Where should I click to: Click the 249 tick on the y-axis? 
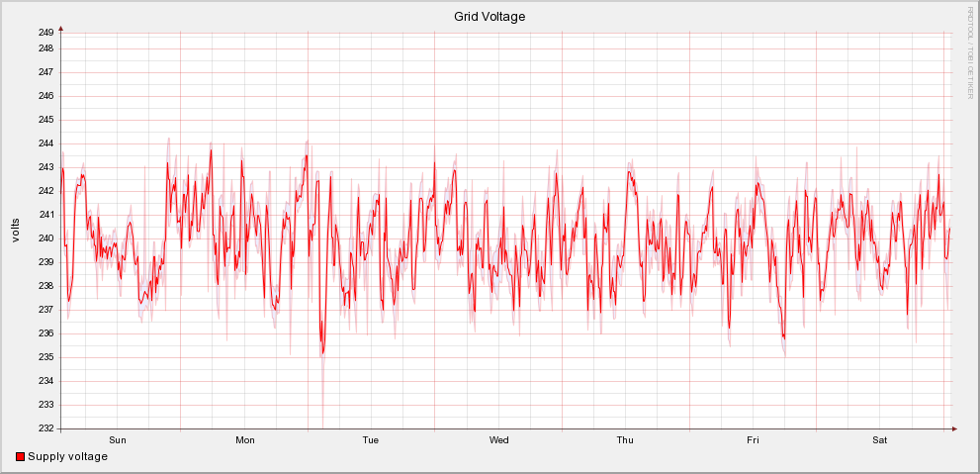coord(45,33)
